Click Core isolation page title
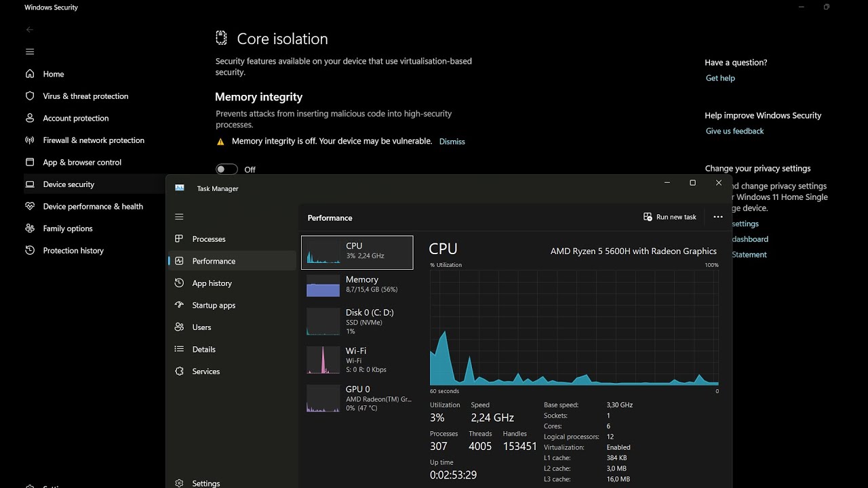Viewport: 868px width, 488px height. (282, 39)
